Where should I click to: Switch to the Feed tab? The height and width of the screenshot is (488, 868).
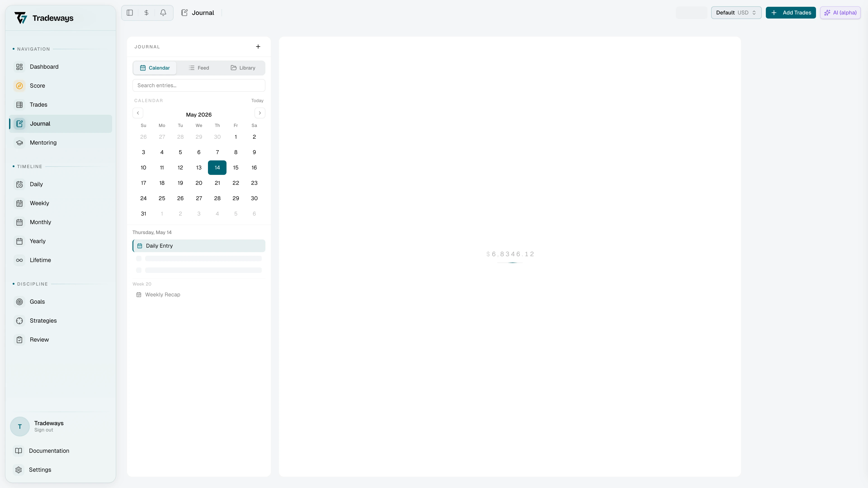(199, 68)
